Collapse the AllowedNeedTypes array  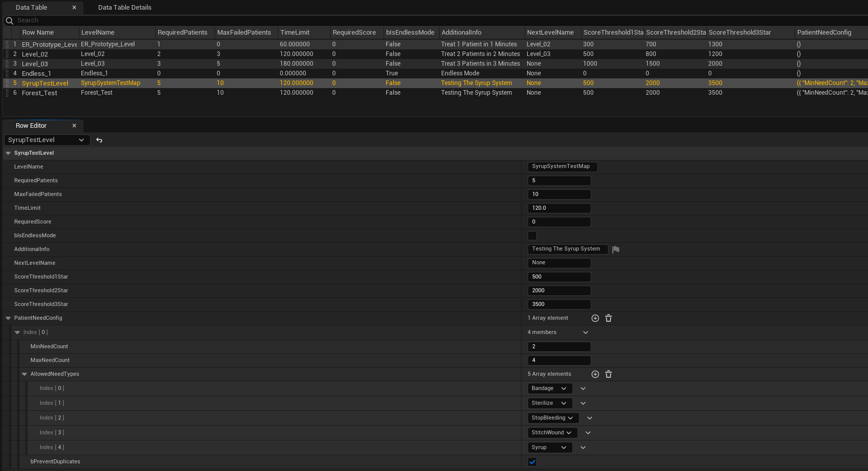point(24,374)
